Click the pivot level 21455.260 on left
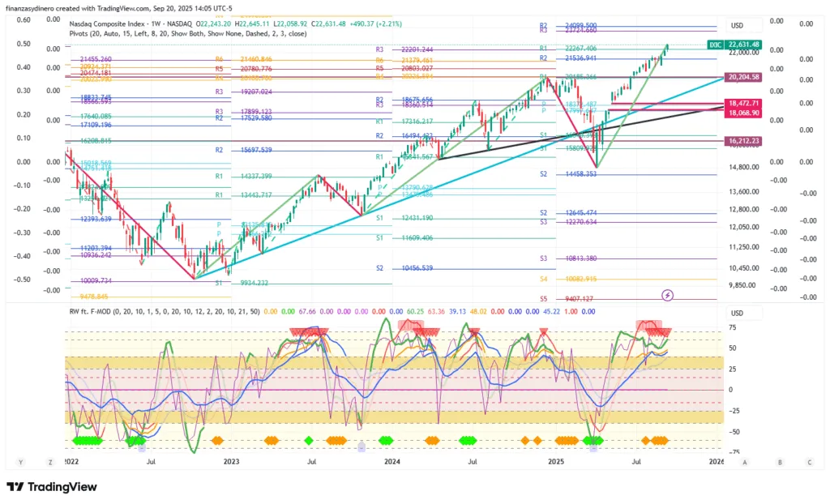 tap(96, 59)
